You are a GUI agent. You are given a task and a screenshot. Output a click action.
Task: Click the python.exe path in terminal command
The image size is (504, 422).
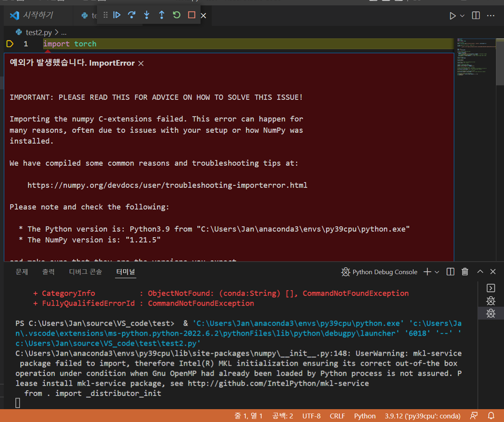pos(298,323)
